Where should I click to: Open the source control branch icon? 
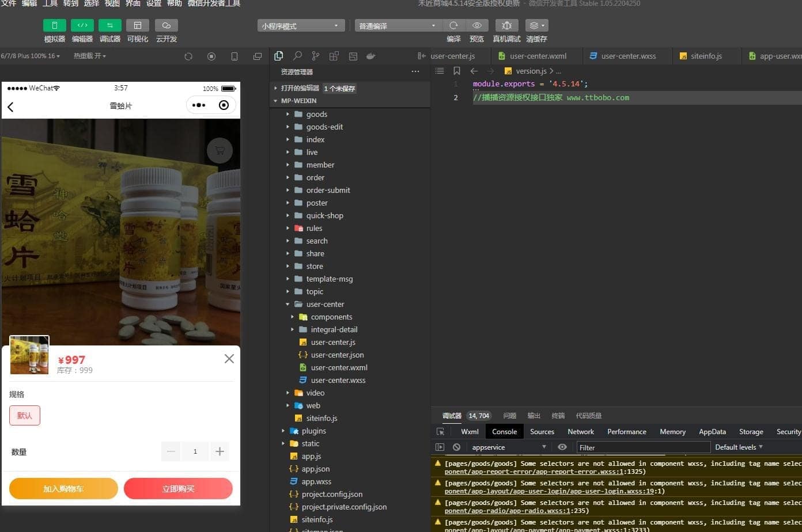point(316,56)
